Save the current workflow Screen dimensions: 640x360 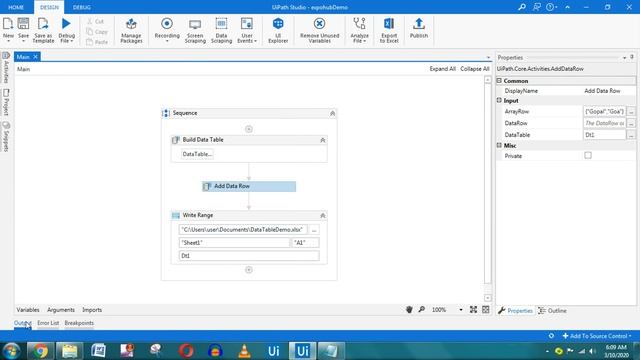23,30
